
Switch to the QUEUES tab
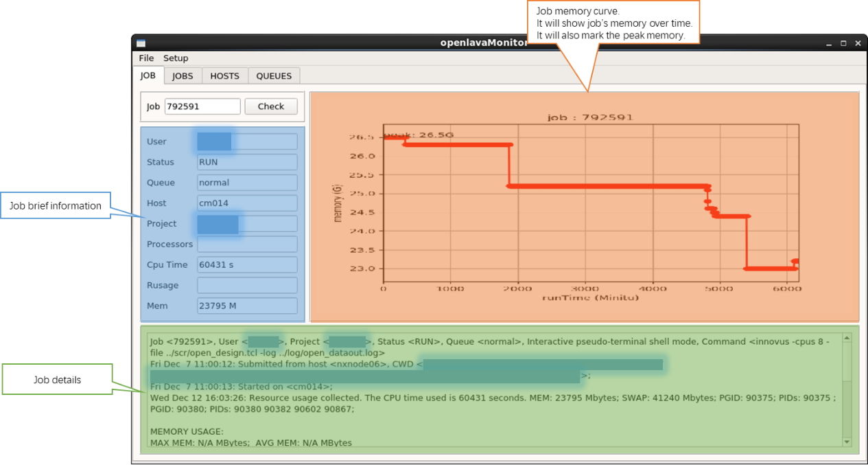[x=274, y=76]
